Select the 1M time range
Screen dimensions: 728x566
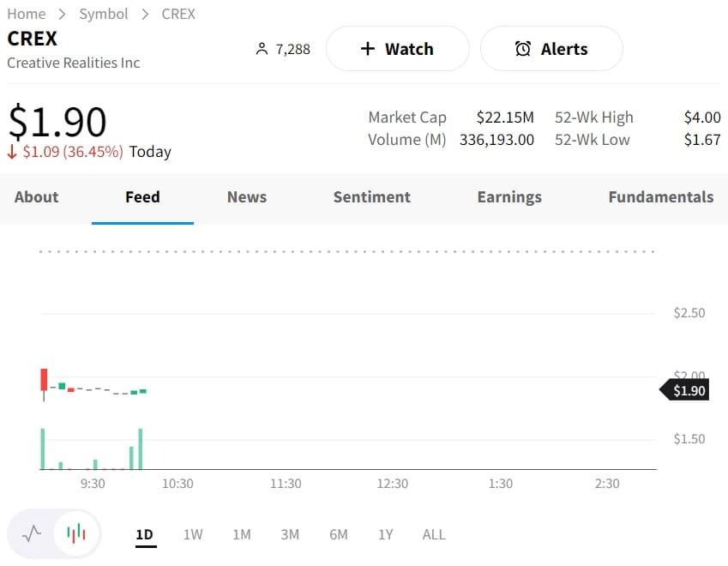pyautogui.click(x=242, y=534)
